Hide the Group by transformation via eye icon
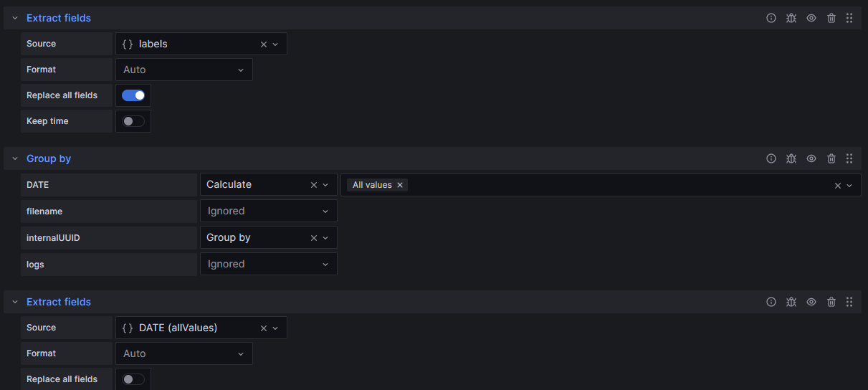 (x=811, y=158)
